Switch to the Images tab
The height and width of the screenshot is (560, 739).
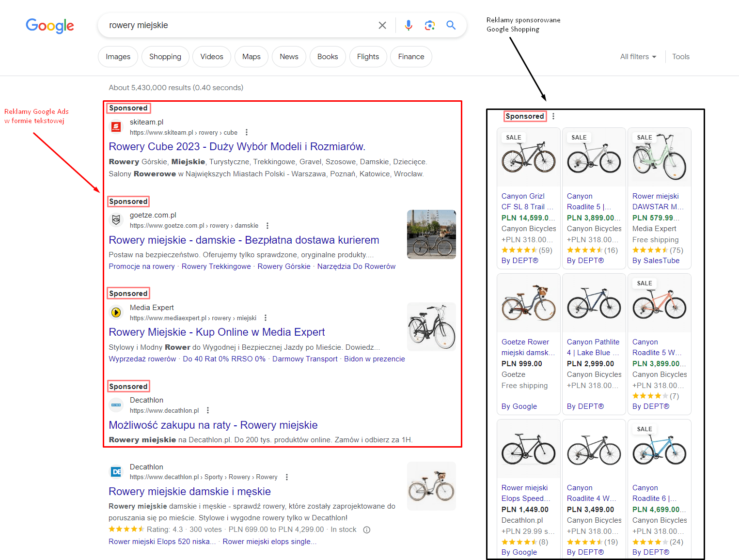118,57
